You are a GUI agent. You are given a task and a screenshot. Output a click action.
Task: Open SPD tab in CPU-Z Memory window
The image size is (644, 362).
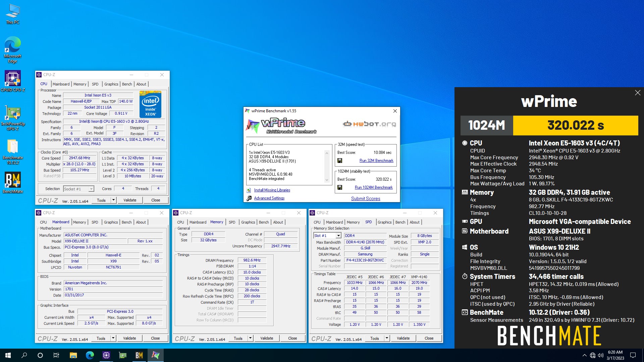(232, 222)
